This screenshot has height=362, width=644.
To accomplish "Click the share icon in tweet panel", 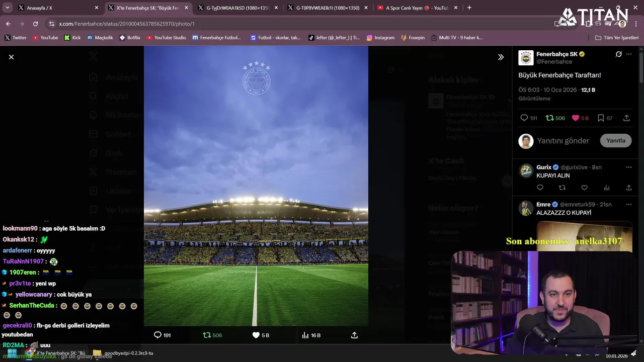I will tap(626, 118).
